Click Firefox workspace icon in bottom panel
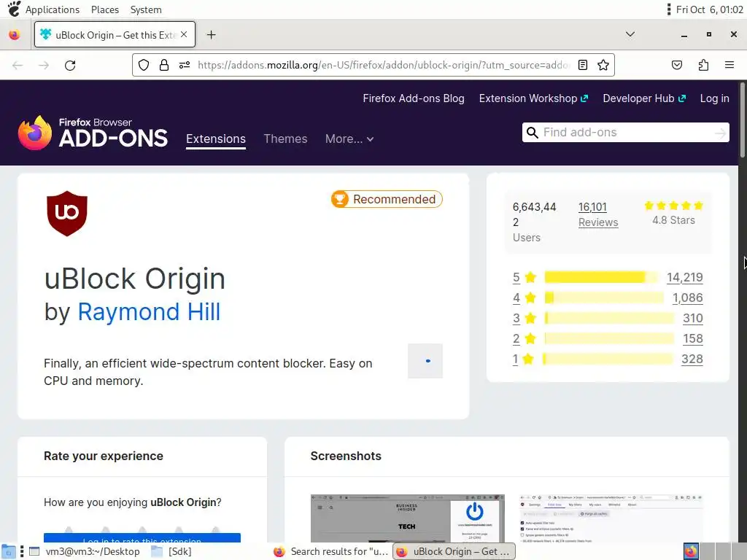 pos(691,551)
